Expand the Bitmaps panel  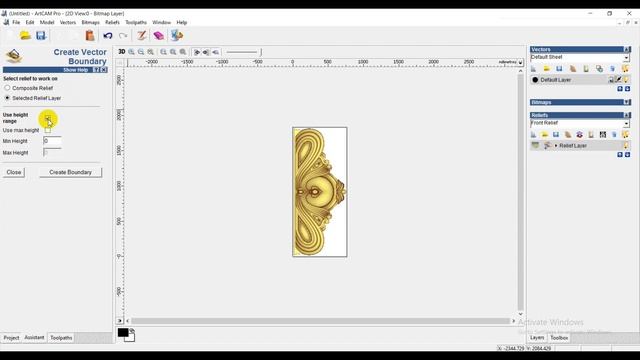627,102
